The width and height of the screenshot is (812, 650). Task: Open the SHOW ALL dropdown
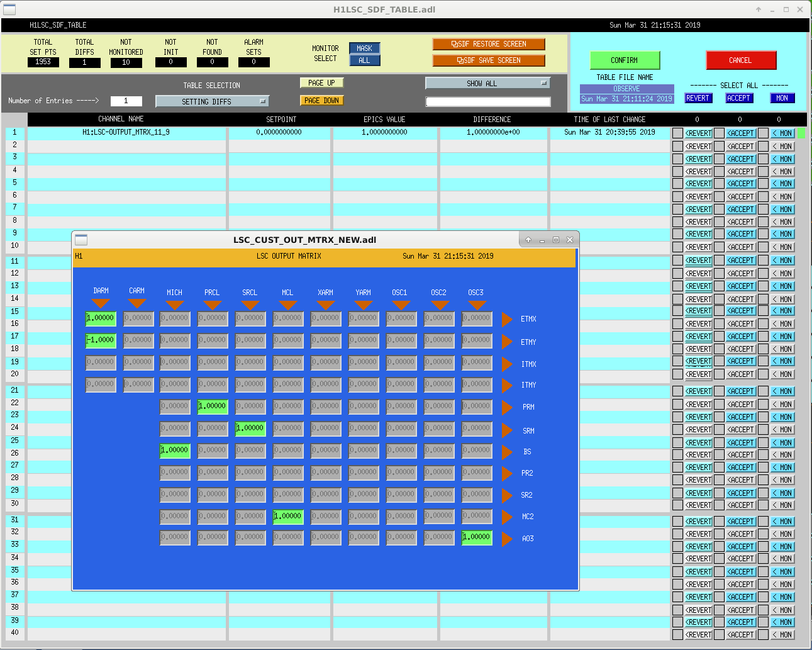pyautogui.click(x=488, y=83)
